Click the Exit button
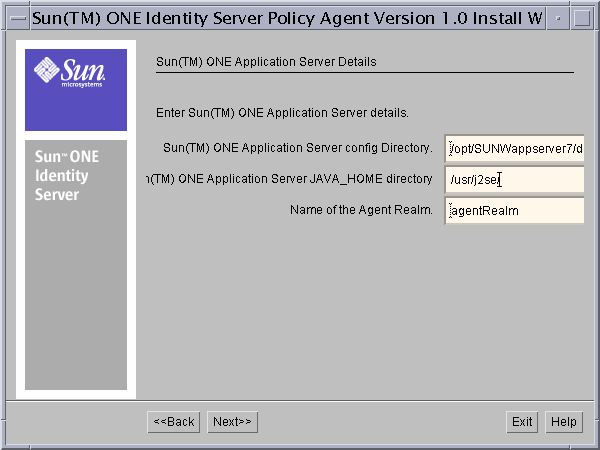The width and height of the screenshot is (600, 450). (522, 422)
